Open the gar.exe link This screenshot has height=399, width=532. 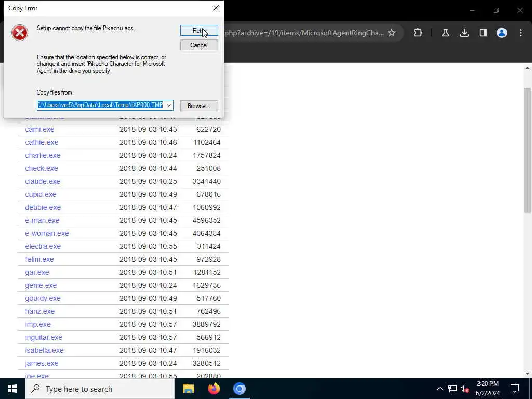(37, 272)
